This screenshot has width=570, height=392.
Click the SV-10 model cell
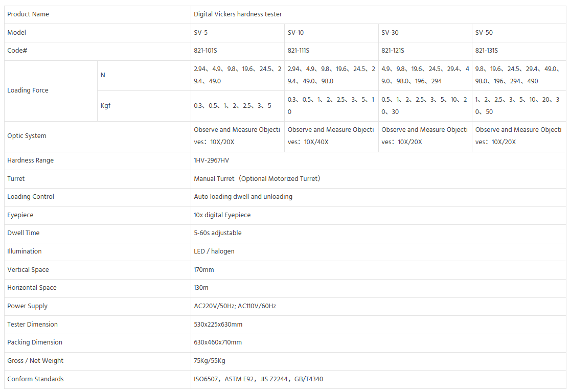point(295,33)
